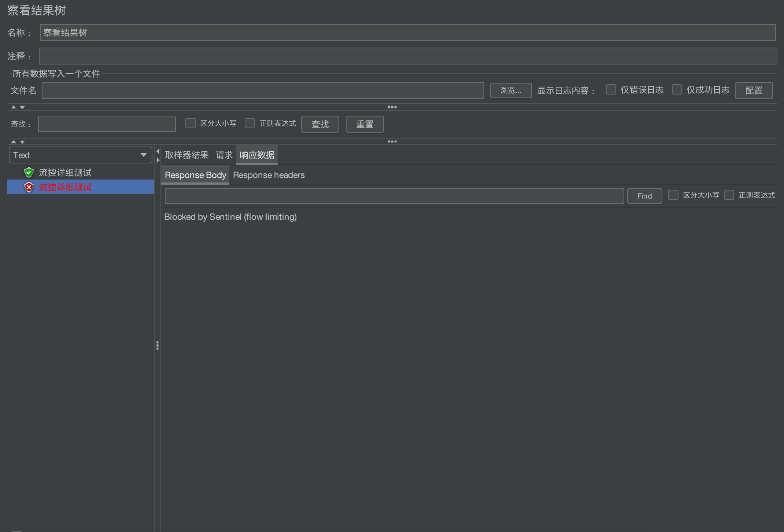Select the 响应数据 tab

(x=257, y=155)
